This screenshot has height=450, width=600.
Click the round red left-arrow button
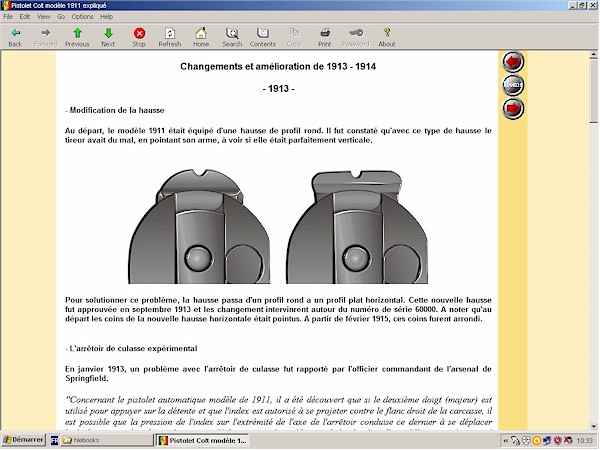(513, 61)
